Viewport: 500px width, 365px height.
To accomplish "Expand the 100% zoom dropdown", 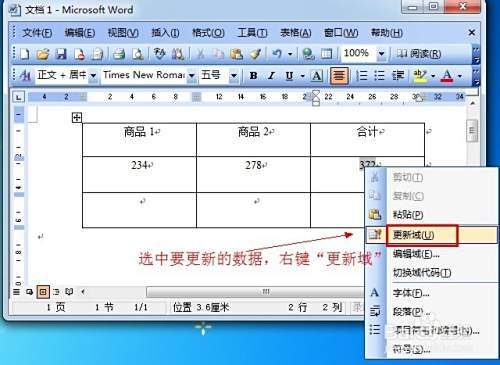I will tap(381, 54).
